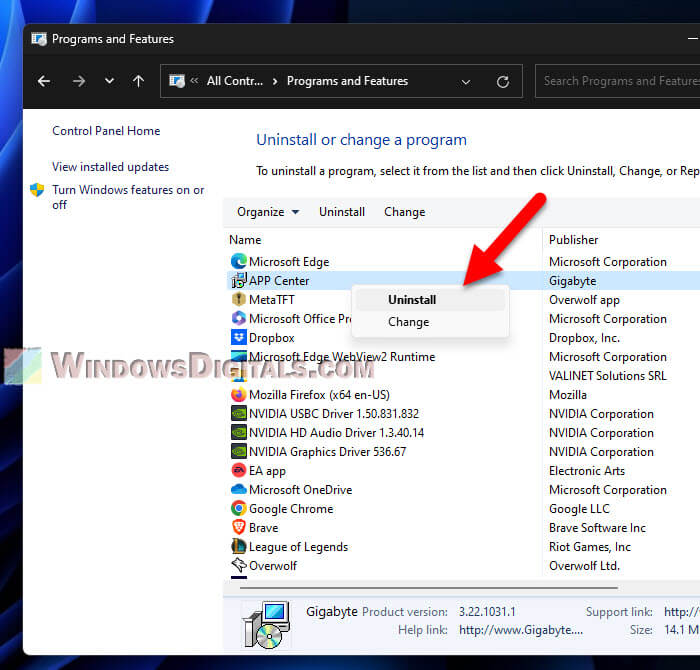Select NVIDIA USBC Driver 1.50.831.832 entry
Image resolution: width=700 pixels, height=670 pixels.
click(334, 414)
